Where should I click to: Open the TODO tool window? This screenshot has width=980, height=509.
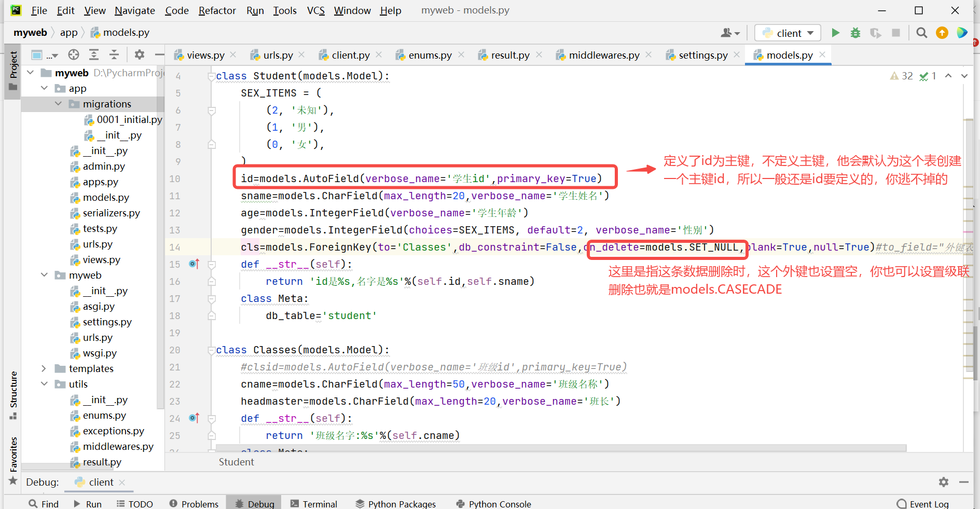tap(135, 504)
